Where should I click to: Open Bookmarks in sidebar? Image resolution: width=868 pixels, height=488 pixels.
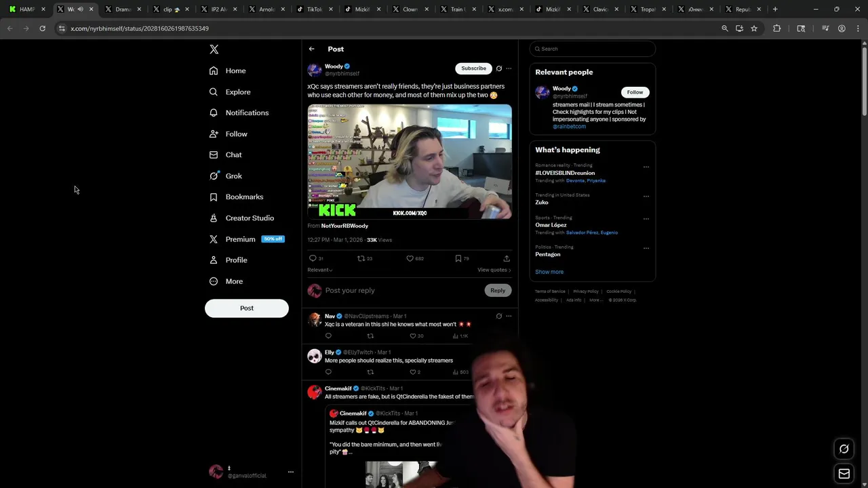pyautogui.click(x=236, y=197)
